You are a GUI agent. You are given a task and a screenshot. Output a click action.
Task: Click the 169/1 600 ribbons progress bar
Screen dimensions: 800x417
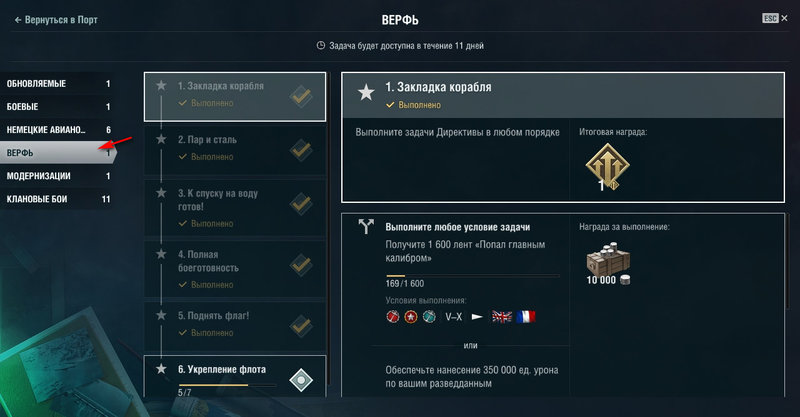[x=473, y=276]
